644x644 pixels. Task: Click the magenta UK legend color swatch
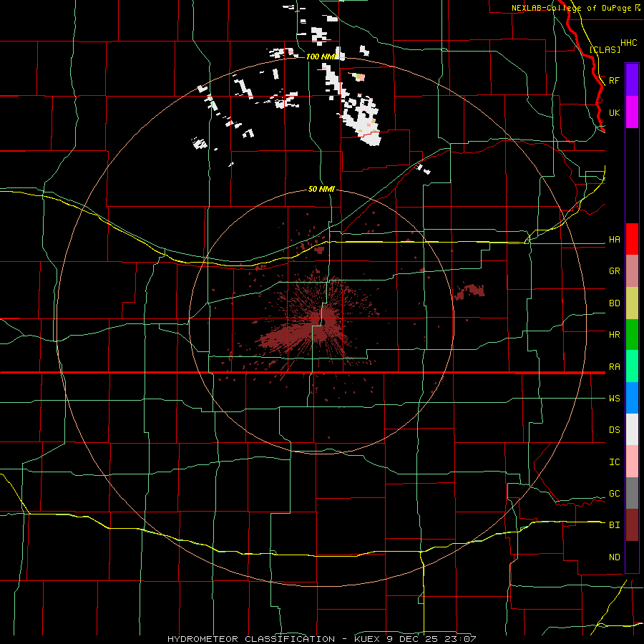[x=632, y=112]
